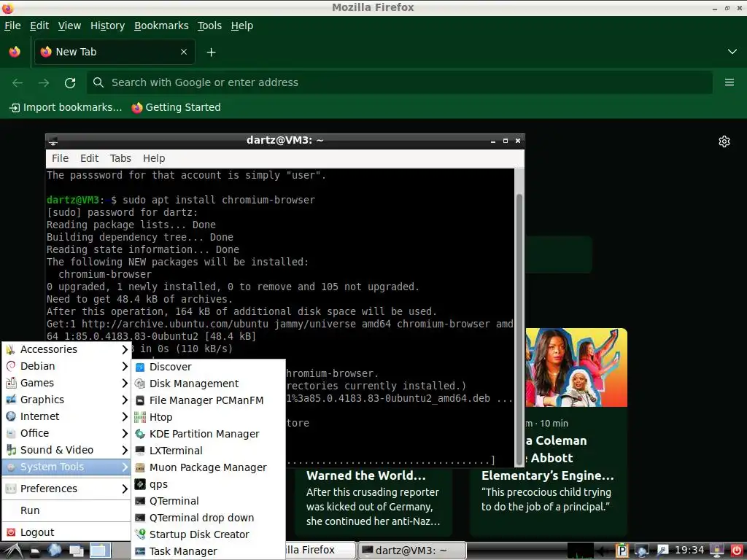Click Import bookmarks toolbar link
This screenshot has width=747, height=560.
click(x=66, y=108)
